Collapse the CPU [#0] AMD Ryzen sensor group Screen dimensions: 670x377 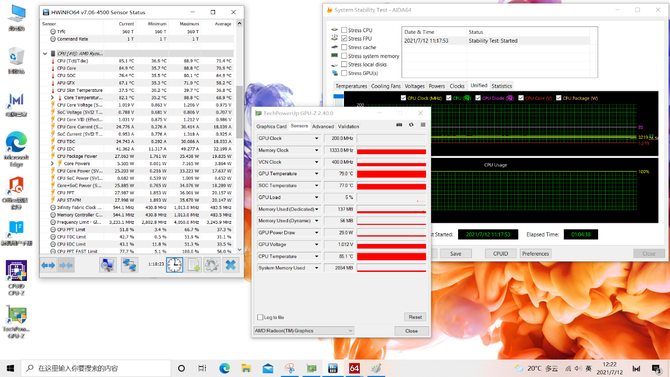tap(45, 53)
